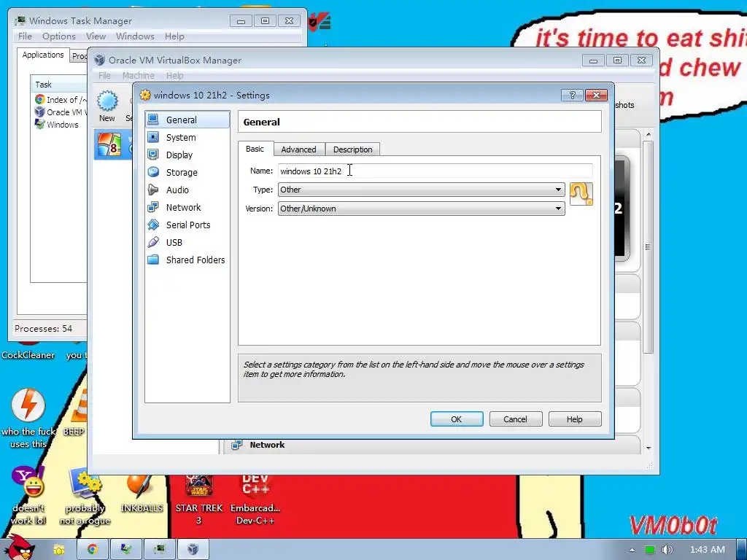Open the Type dropdown
747x560 pixels.
tap(422, 190)
